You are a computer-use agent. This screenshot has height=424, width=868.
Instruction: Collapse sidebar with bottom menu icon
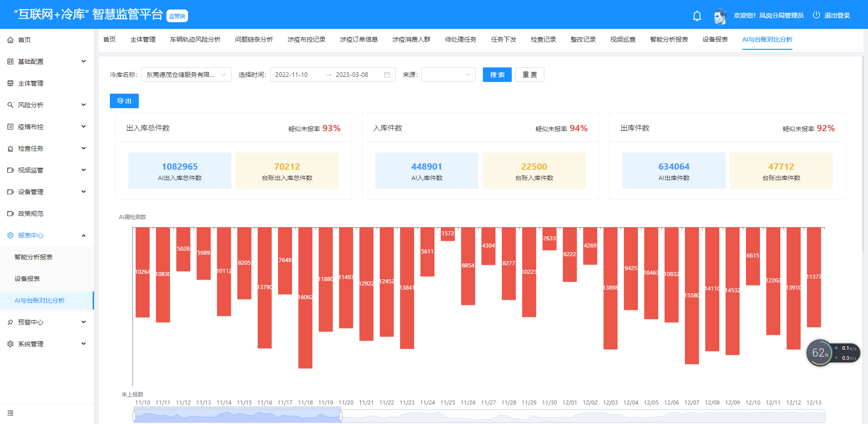[10, 413]
